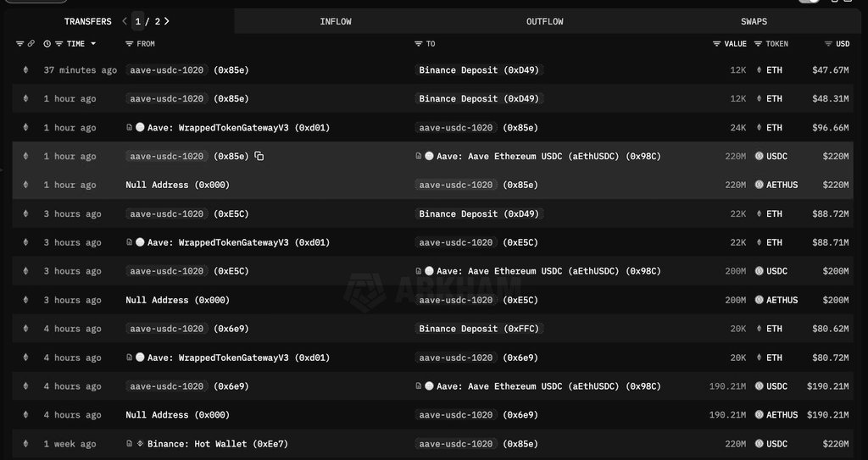Click Binance logo icon beside Hot Wallet

(x=140, y=443)
